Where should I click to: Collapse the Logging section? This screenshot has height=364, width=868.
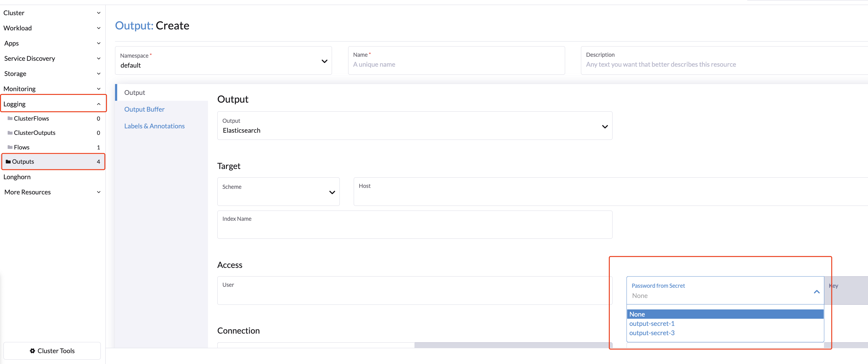click(98, 104)
